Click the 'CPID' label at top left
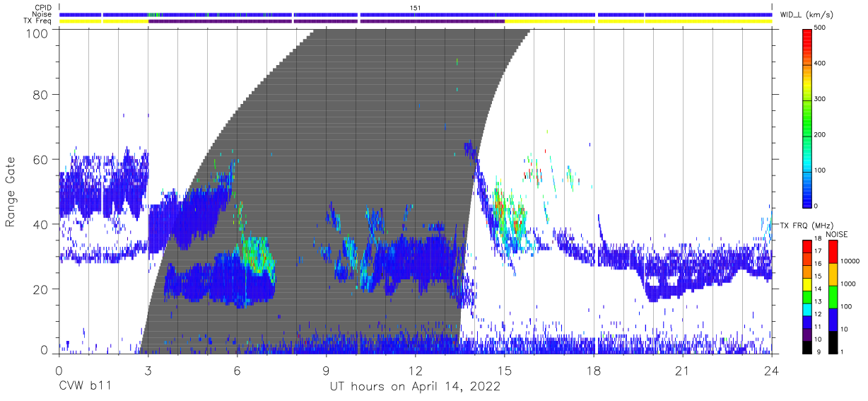868x401 pixels. 43,8
